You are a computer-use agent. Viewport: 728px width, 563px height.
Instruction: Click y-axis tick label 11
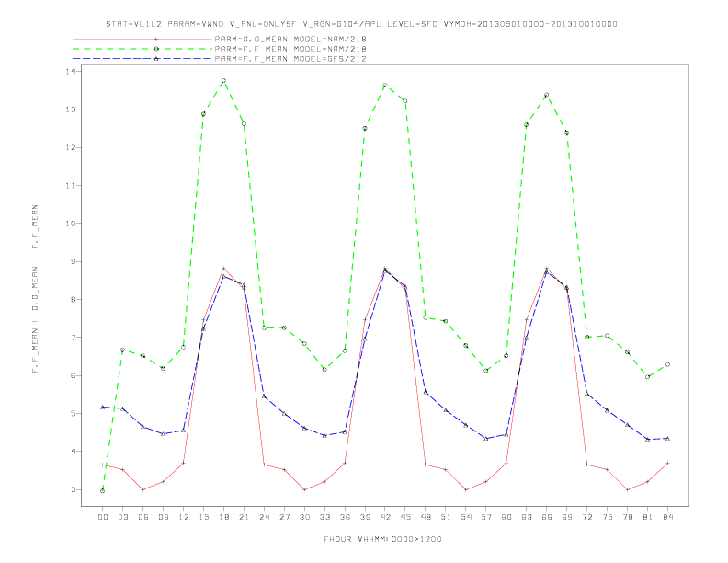(71, 185)
